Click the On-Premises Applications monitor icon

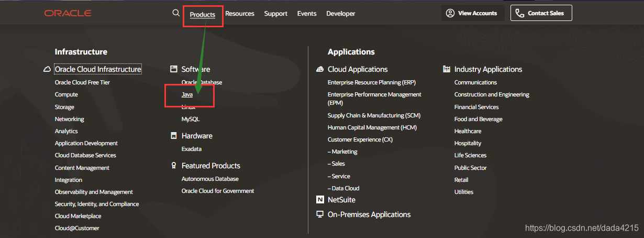click(x=320, y=214)
